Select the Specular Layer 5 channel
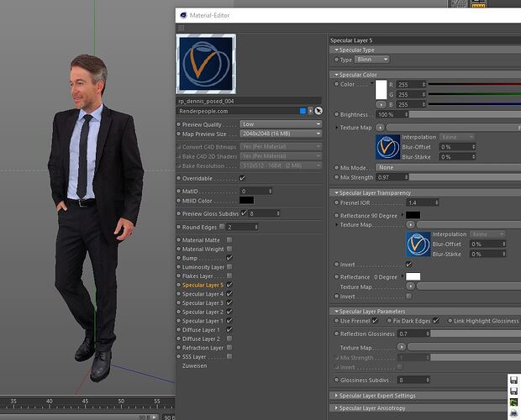This screenshot has height=420, width=521. point(203,285)
